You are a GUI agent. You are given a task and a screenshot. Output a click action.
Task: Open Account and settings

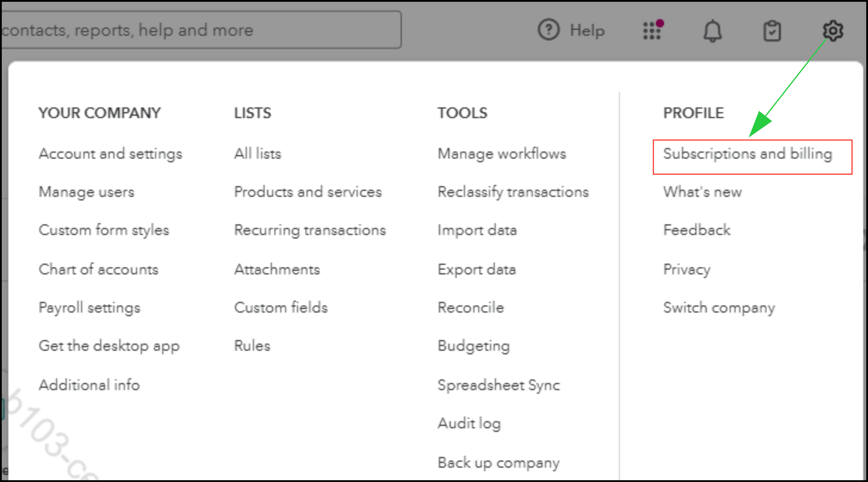pos(111,154)
